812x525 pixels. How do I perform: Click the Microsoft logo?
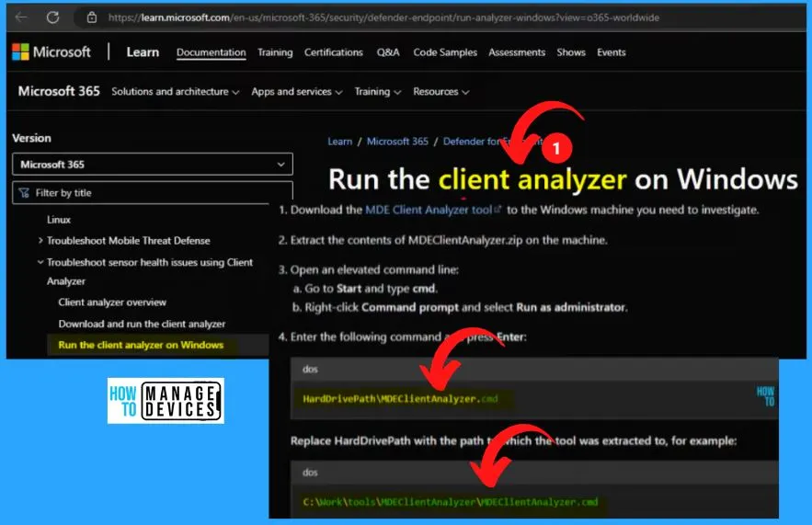(51, 51)
